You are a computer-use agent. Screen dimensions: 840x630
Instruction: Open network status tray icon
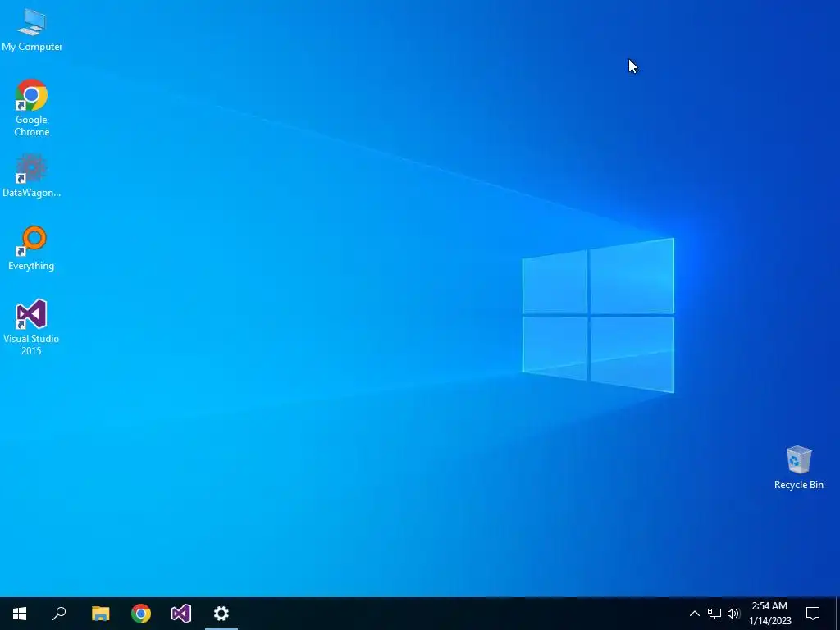(x=714, y=614)
